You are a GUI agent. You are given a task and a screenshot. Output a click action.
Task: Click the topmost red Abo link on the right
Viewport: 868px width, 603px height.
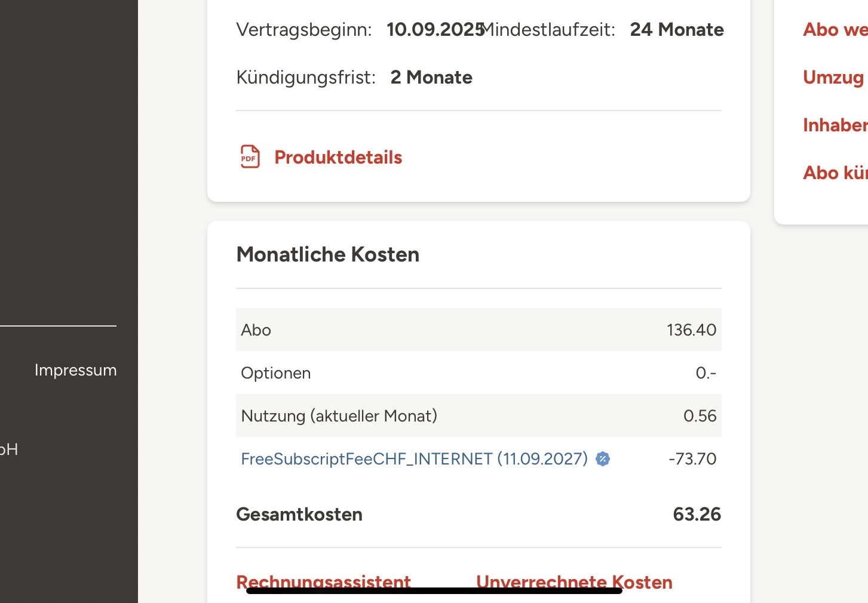click(835, 30)
